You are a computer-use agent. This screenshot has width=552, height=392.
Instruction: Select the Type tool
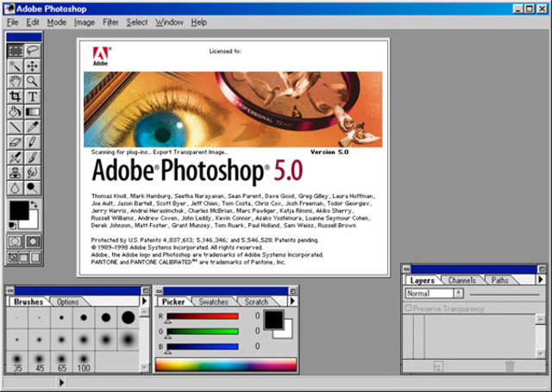pos(33,96)
